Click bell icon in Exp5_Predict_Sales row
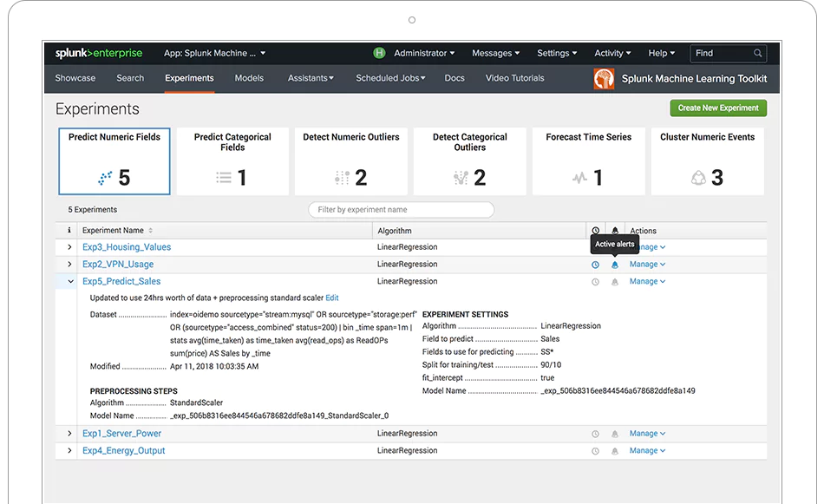Image resolution: width=824 pixels, height=504 pixels. click(x=615, y=282)
